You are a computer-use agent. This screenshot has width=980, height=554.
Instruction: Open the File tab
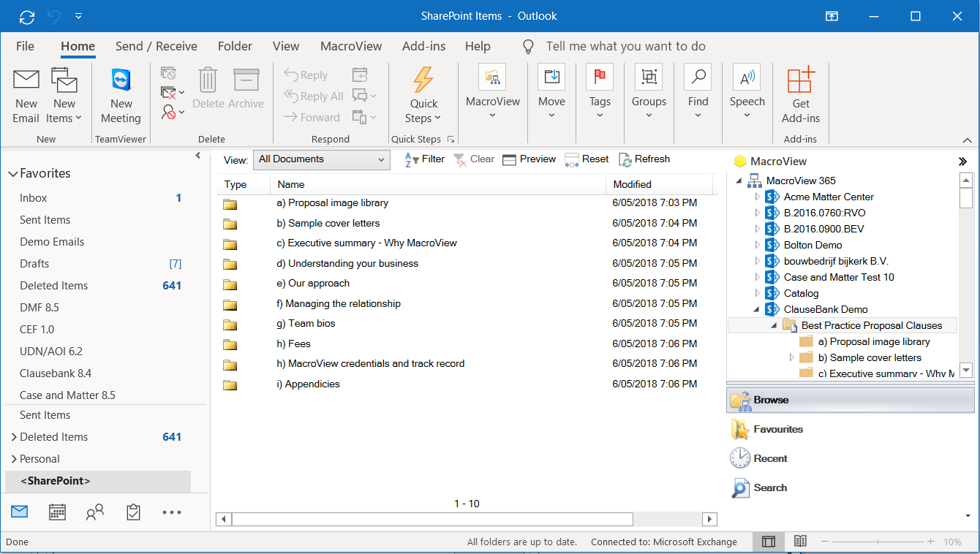(x=25, y=46)
